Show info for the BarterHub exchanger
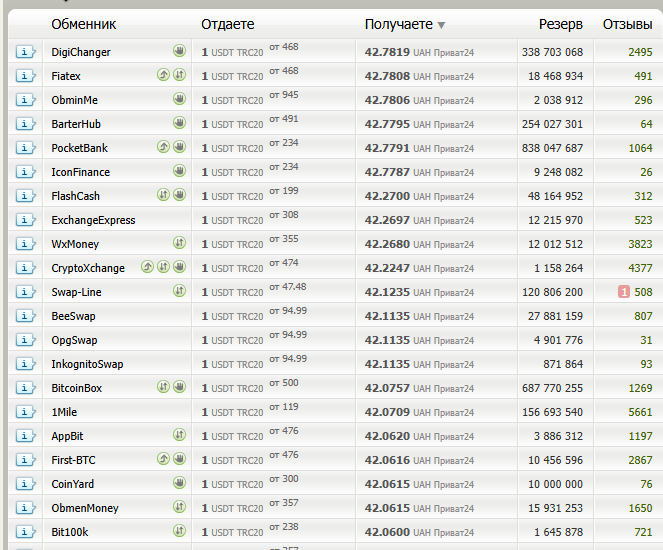The width and height of the screenshot is (663, 550). click(25, 124)
